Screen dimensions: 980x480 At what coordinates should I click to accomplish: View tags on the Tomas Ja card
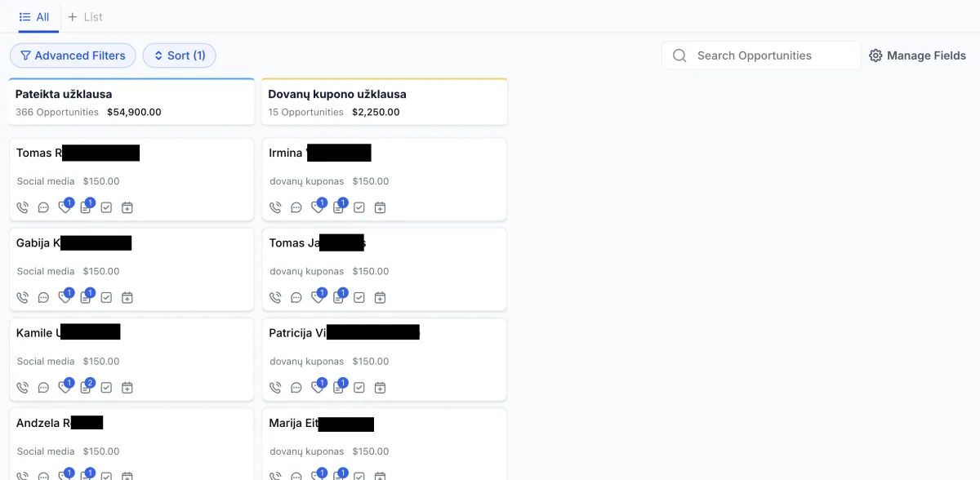[318, 296]
